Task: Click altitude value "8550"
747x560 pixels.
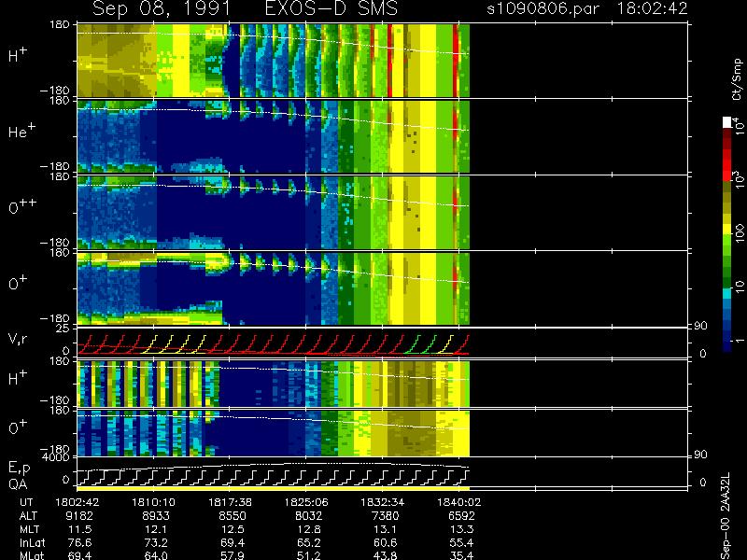Action: [x=233, y=515]
